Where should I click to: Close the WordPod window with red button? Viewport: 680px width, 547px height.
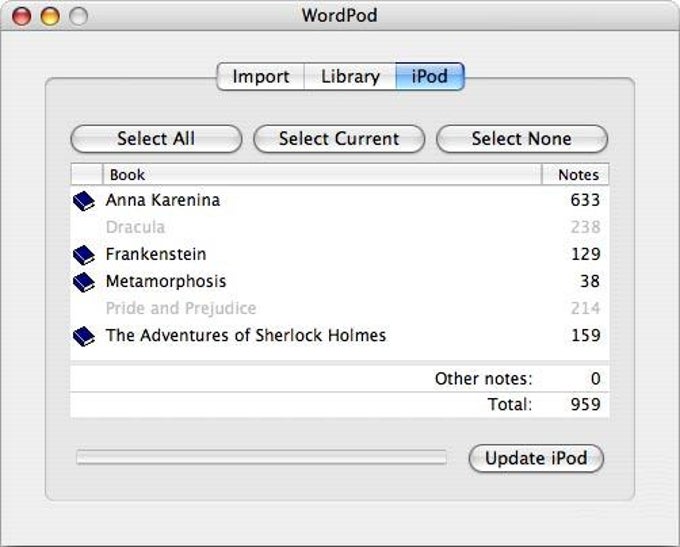click(x=22, y=16)
